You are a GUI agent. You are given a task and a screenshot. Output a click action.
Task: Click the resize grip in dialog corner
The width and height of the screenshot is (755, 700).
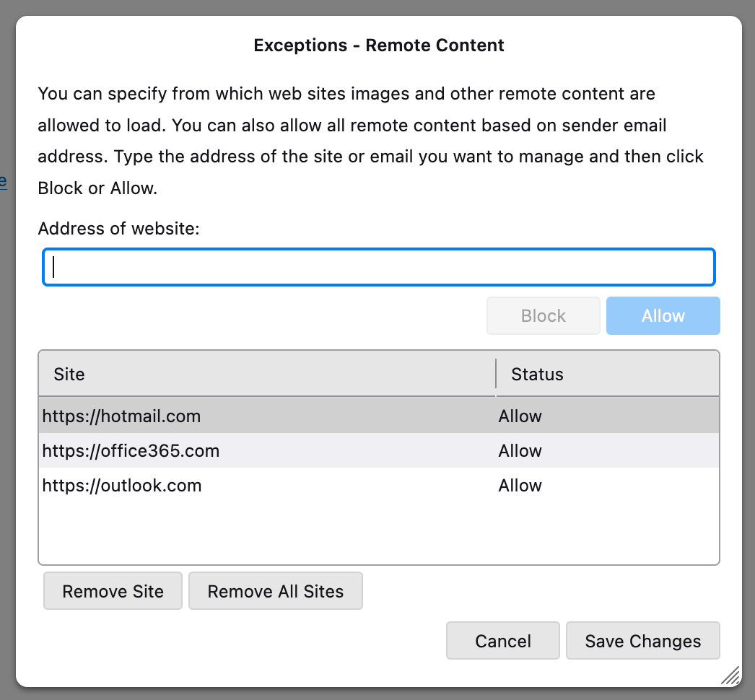coord(730,675)
